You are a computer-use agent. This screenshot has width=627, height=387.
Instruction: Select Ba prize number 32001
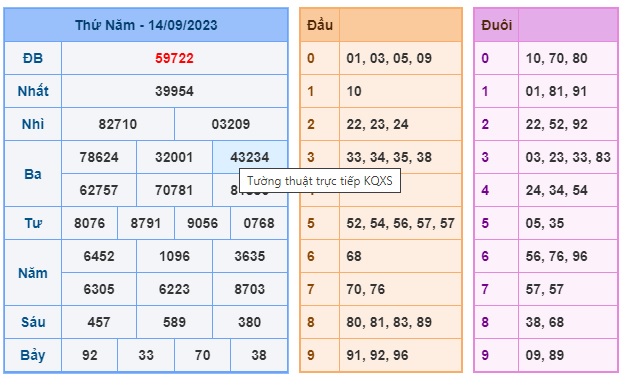tap(174, 157)
